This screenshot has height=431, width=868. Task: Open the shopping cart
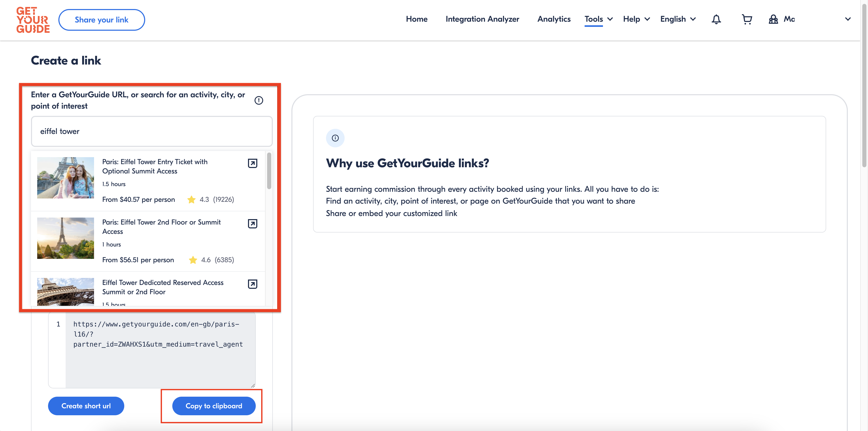click(747, 20)
